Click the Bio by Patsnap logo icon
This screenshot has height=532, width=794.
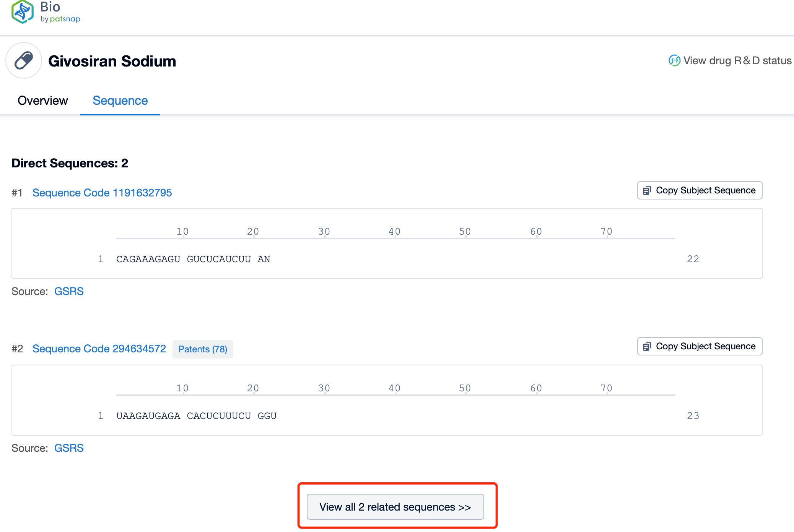click(23, 12)
